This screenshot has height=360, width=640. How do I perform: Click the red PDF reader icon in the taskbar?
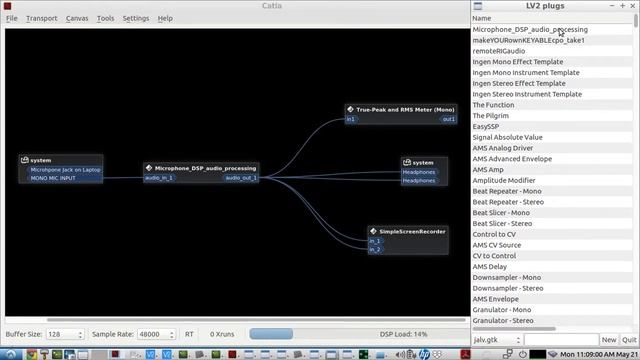(x=465, y=354)
